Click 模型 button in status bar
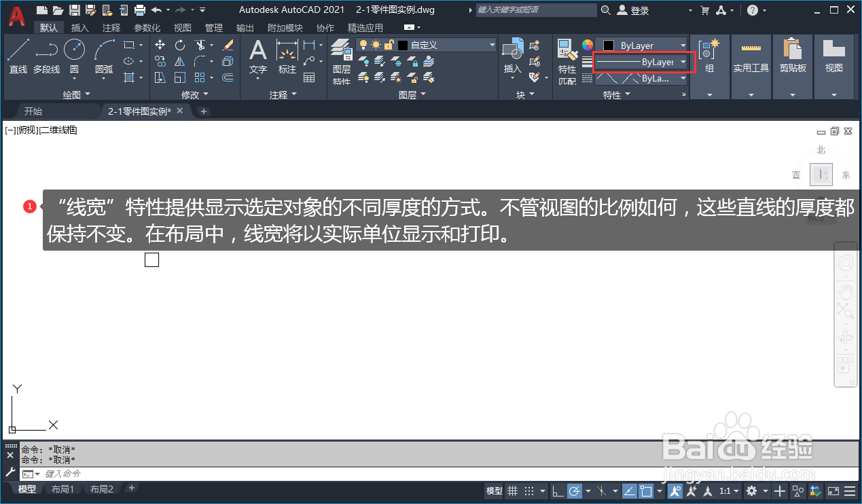Viewport: 862px width, 504px height. coord(494,490)
